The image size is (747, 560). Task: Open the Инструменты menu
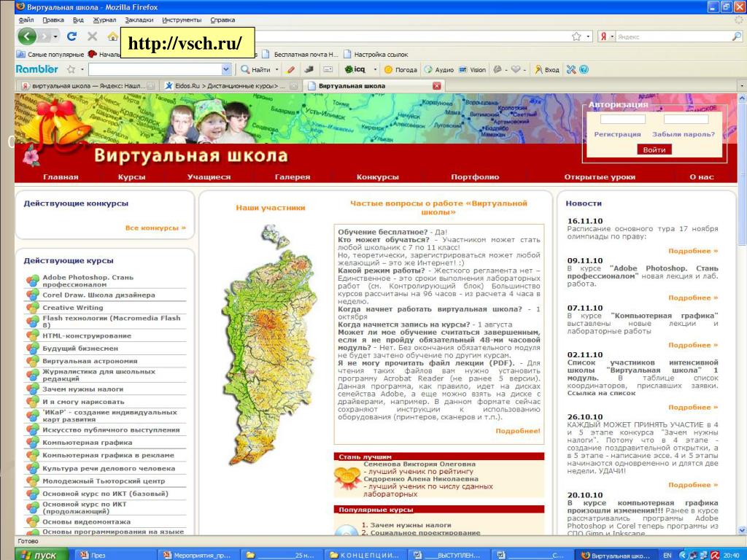[182, 20]
